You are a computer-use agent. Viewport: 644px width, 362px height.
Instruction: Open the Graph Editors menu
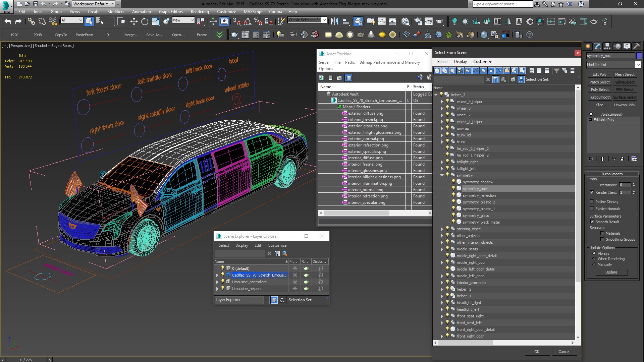click(171, 11)
